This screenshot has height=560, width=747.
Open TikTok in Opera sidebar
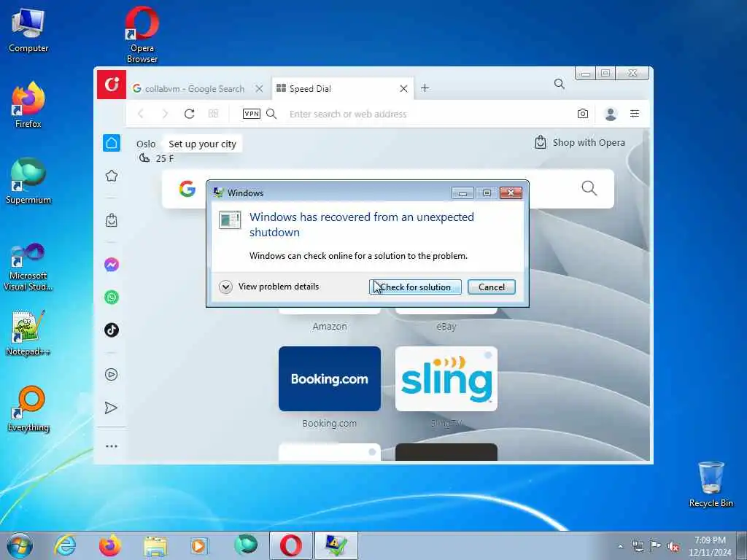pos(112,330)
